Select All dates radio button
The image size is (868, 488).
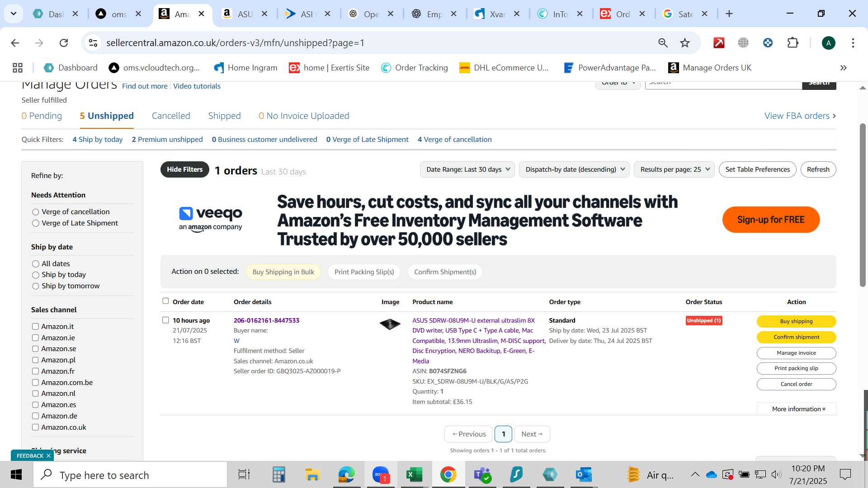(36, 264)
